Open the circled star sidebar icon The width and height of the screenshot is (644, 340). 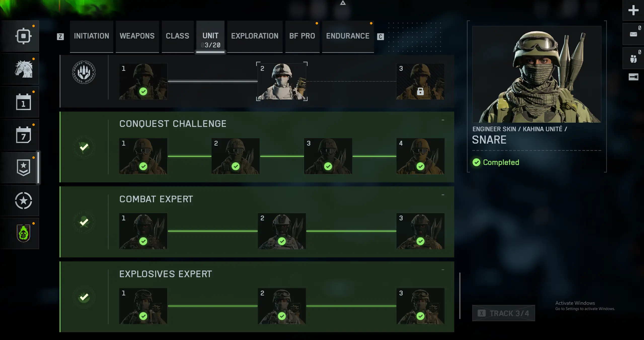tap(23, 200)
